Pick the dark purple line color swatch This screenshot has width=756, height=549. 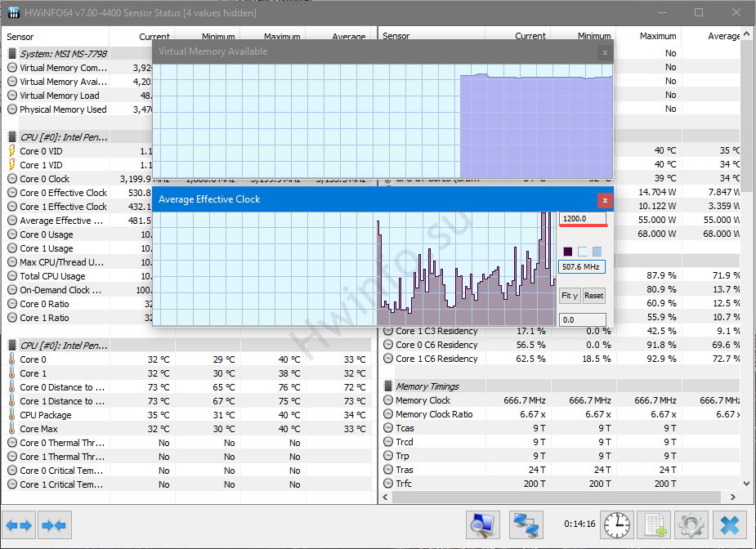point(568,252)
